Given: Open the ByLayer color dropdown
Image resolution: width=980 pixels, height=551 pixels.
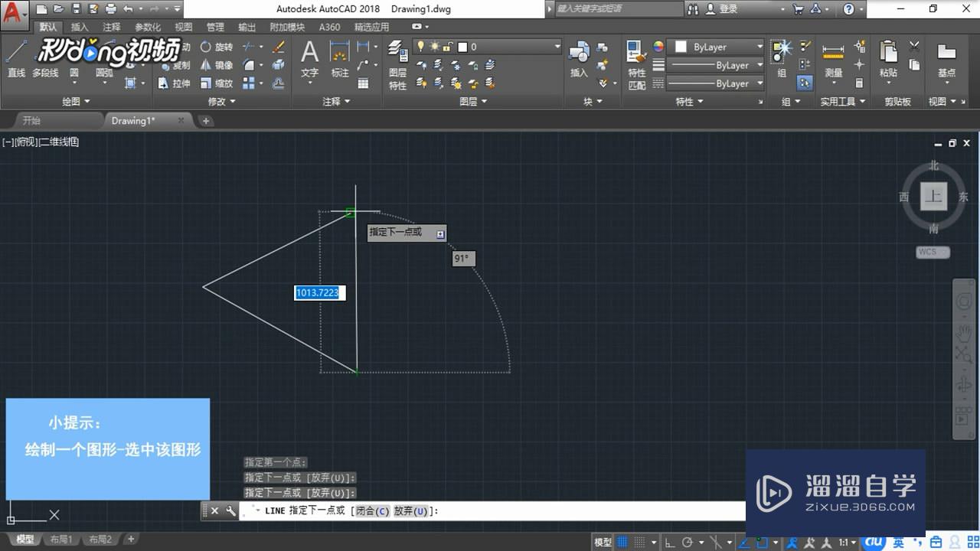Looking at the screenshot, I should point(716,47).
